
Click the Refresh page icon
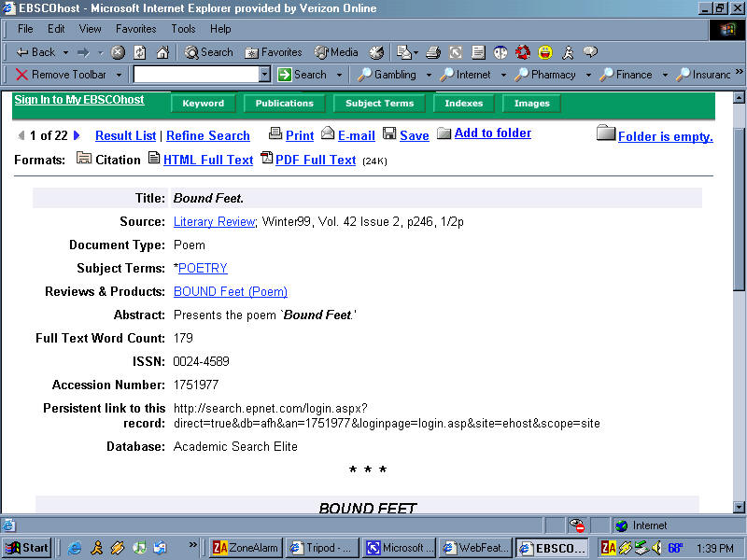coord(140,52)
